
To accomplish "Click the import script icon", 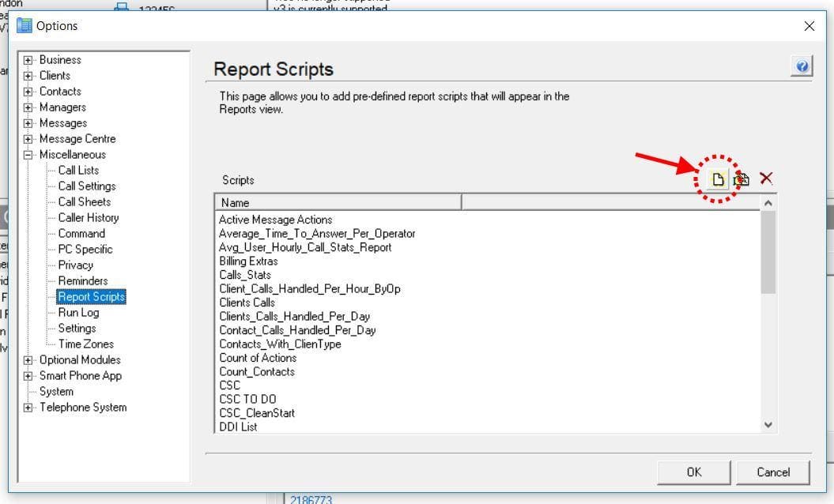I will pyautogui.click(x=741, y=179).
